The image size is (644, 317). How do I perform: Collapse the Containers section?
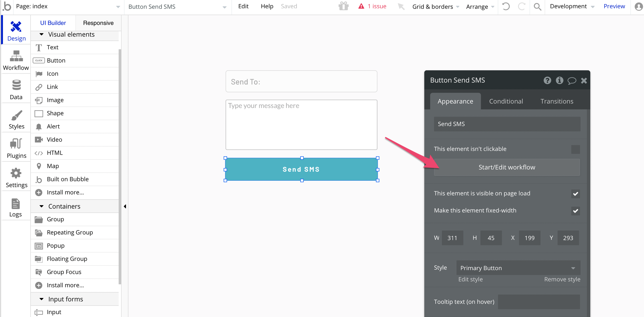pos(42,206)
